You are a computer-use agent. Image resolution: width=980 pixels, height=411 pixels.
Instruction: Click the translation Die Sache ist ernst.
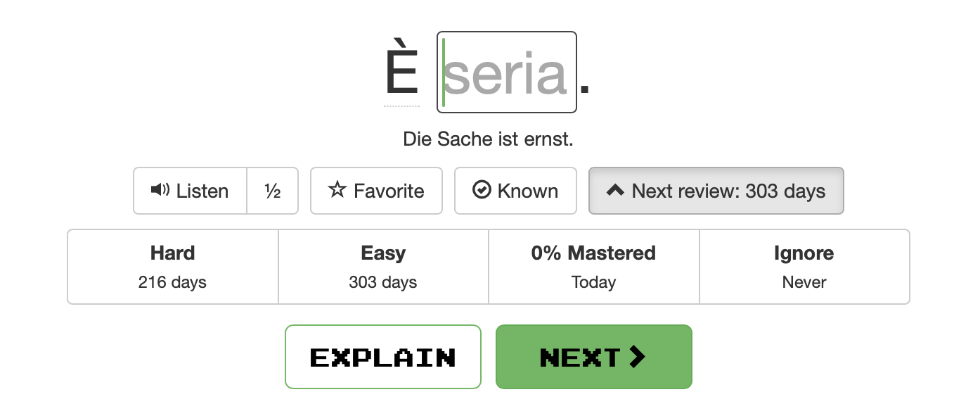click(488, 139)
